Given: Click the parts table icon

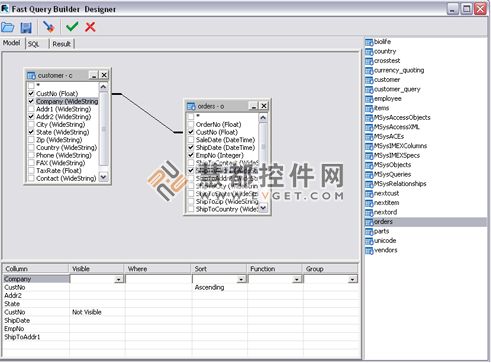Looking at the screenshot, I should click(369, 232).
